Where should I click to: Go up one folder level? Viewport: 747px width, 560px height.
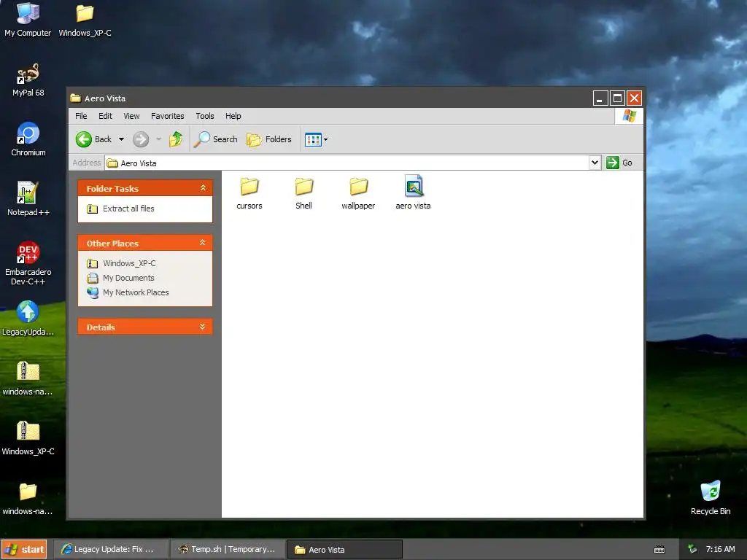(176, 139)
